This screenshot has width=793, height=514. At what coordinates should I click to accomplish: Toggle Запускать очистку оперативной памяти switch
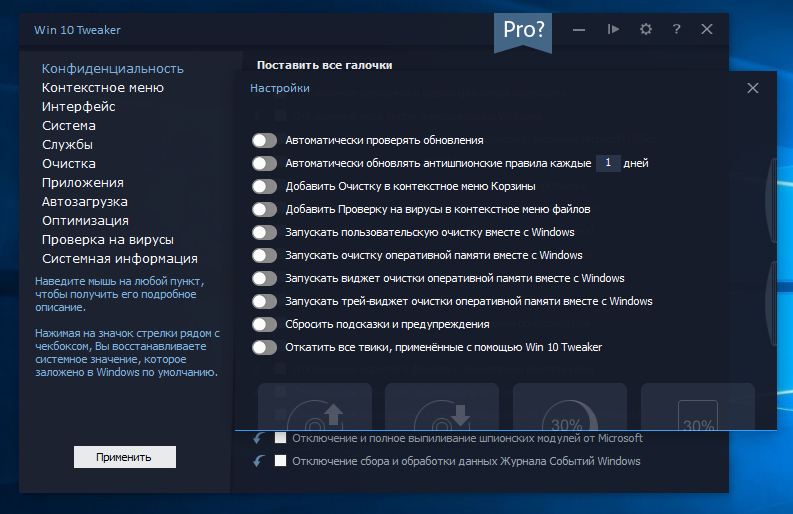[x=265, y=255]
